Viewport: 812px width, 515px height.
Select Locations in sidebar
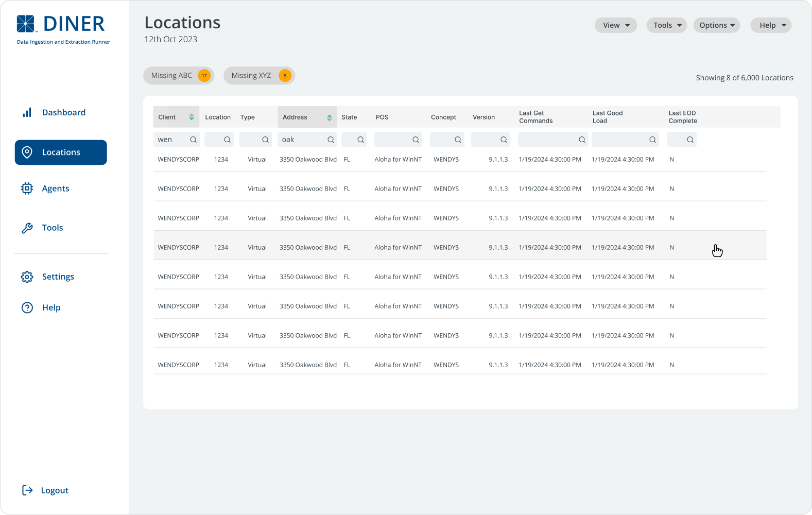click(61, 152)
